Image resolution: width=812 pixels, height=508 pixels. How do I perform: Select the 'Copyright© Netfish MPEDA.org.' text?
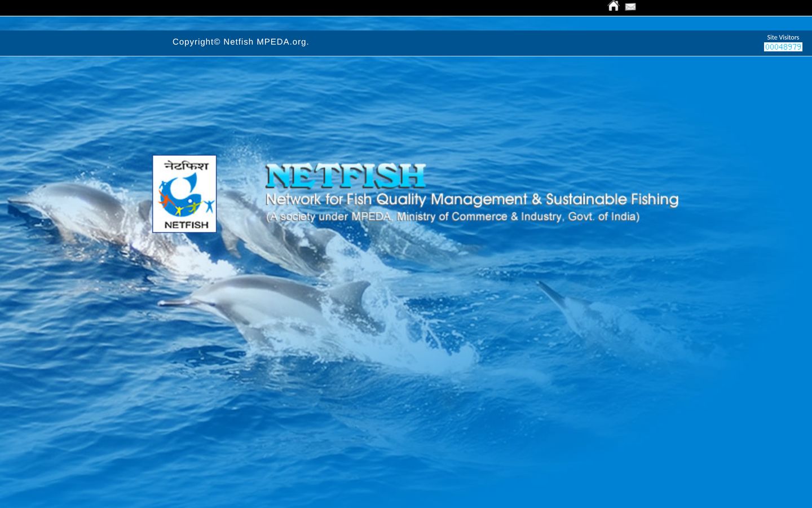(241, 42)
